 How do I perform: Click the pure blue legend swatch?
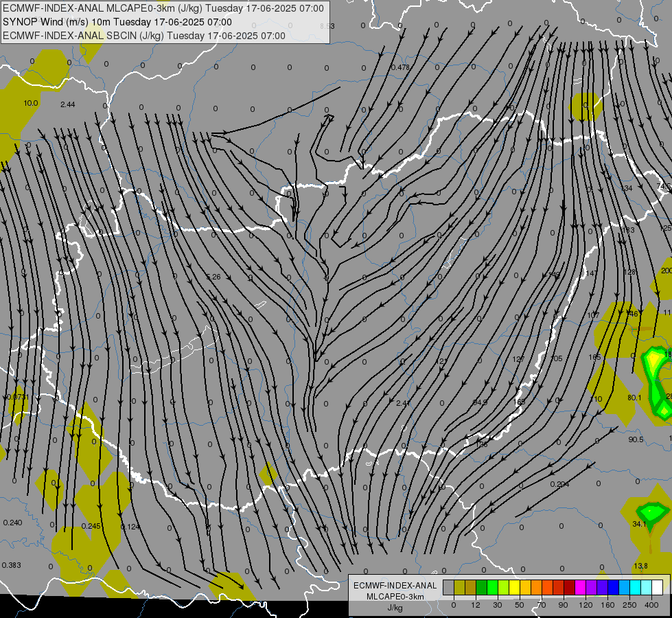pyautogui.click(x=614, y=587)
